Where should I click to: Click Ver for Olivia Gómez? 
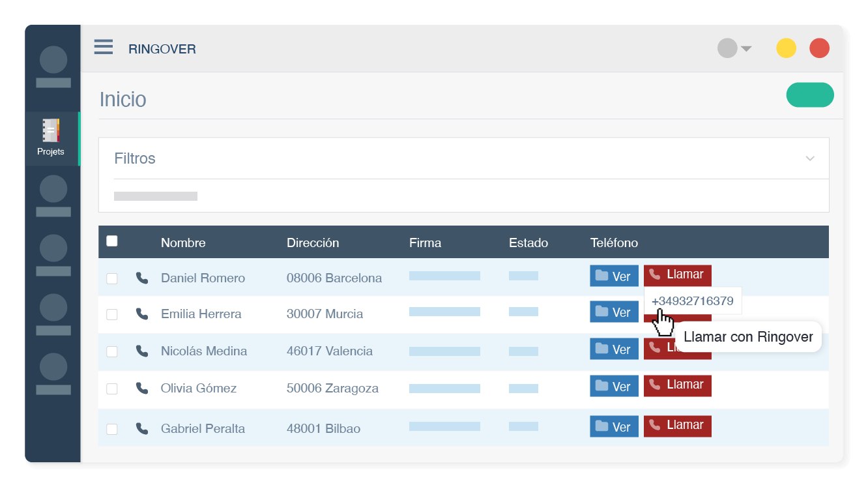(x=614, y=385)
